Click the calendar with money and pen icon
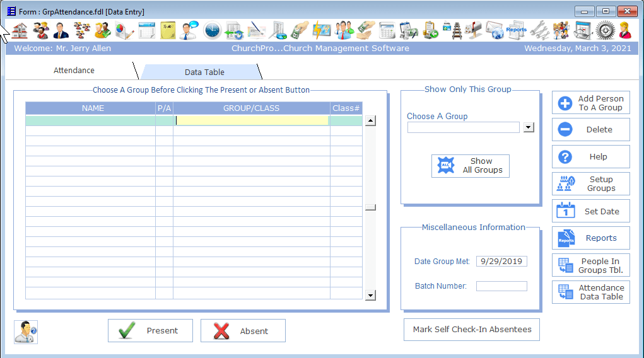Image resolution: width=644 pixels, height=358 pixels. click(409, 31)
